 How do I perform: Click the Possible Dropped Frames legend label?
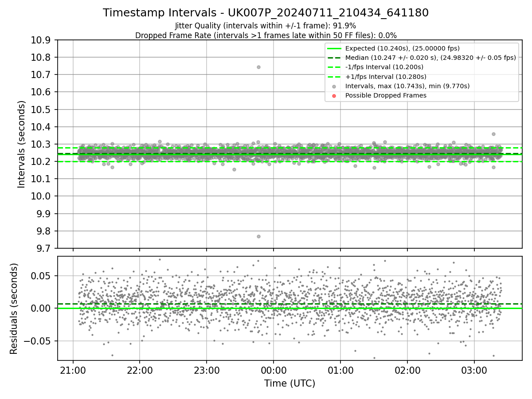(x=386, y=95)
